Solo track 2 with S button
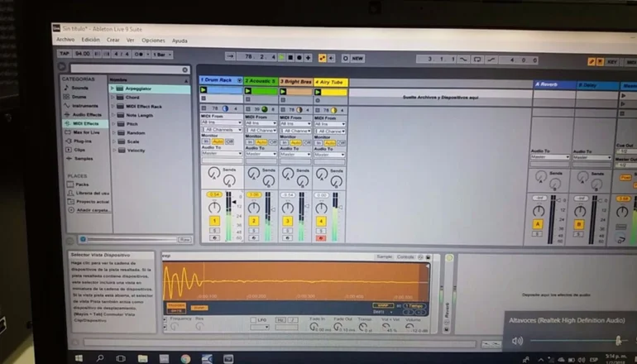The image size is (637, 364). 254,231
